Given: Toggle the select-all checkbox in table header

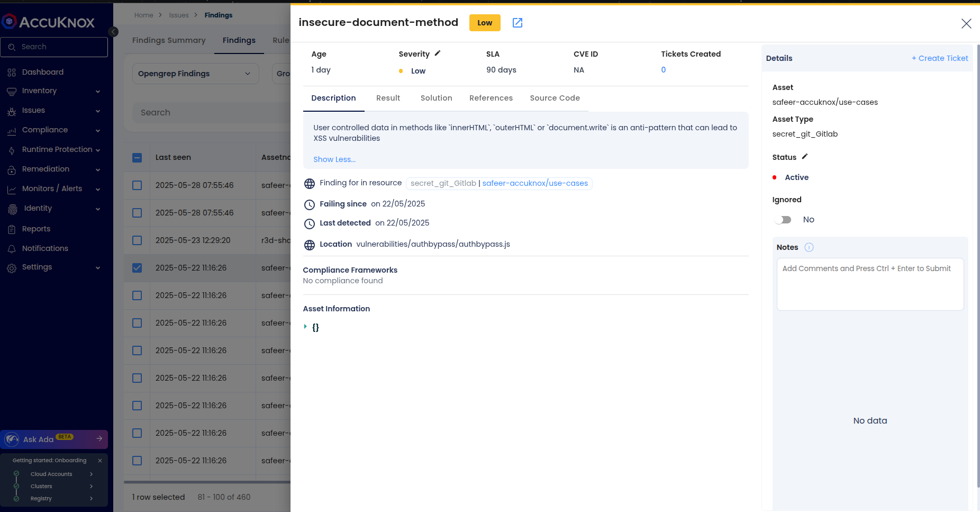Looking at the screenshot, I should click(137, 158).
